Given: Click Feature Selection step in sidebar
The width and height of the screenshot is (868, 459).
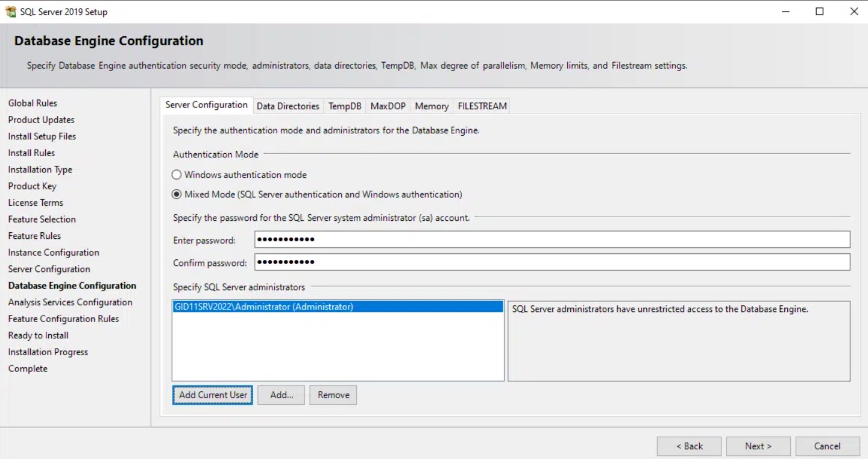Looking at the screenshot, I should (42, 220).
